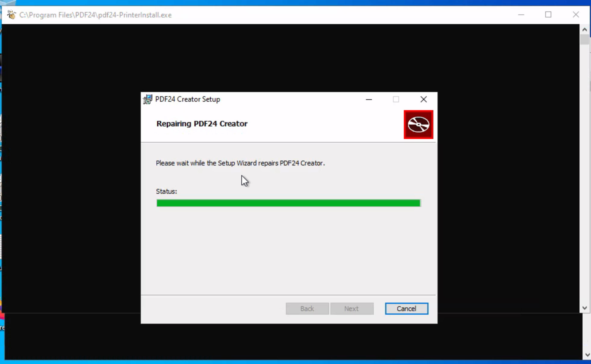Click the 'Repairing PDF24 Creator' heading
591x364 pixels.
pyautogui.click(x=202, y=124)
